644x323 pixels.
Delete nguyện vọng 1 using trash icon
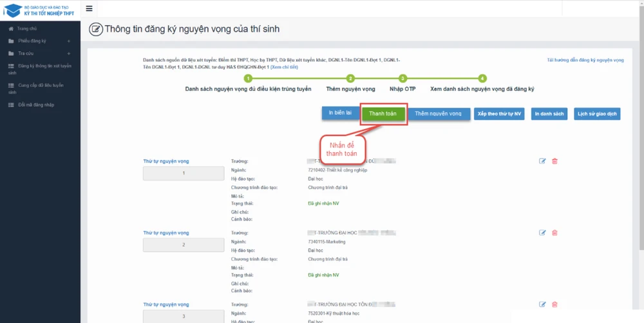[x=554, y=161]
